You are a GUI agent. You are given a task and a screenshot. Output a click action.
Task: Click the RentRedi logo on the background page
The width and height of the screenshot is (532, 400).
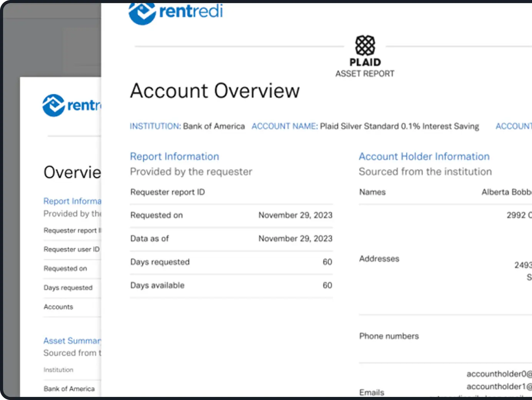71,105
